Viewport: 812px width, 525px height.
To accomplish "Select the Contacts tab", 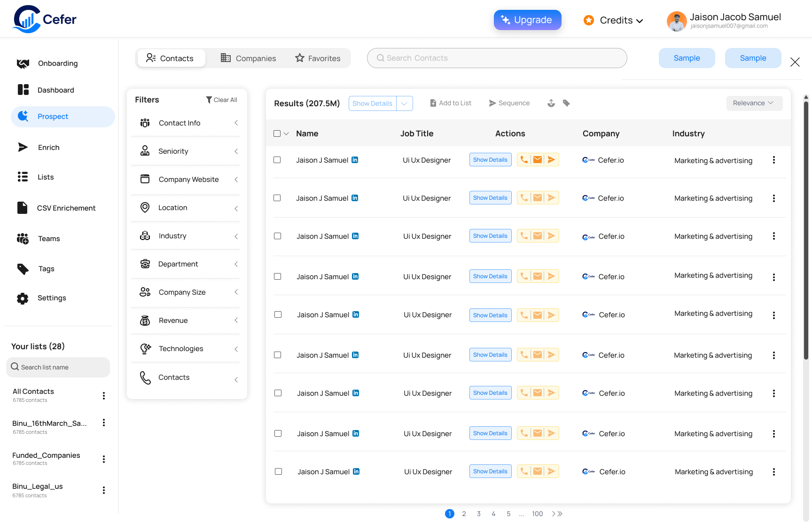I will click(171, 58).
